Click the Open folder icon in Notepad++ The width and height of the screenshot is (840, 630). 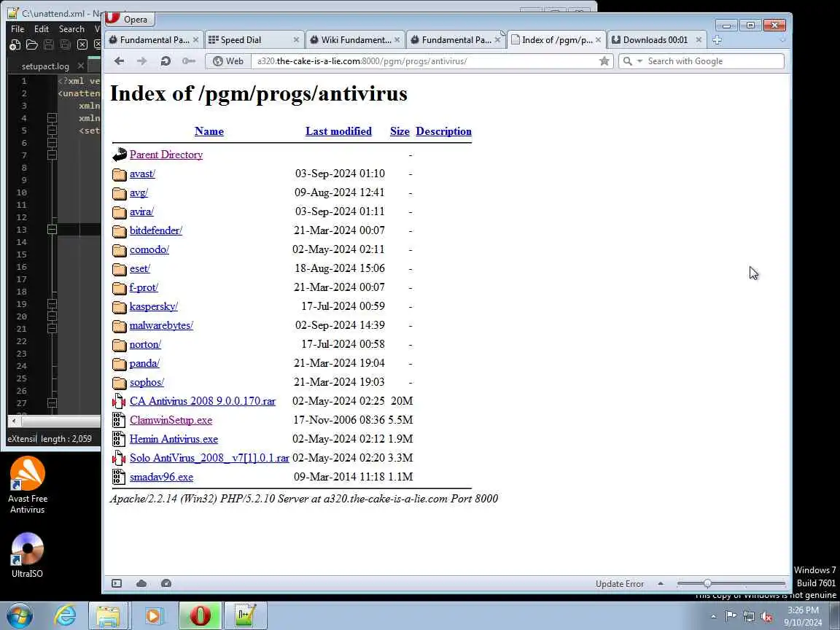31,44
